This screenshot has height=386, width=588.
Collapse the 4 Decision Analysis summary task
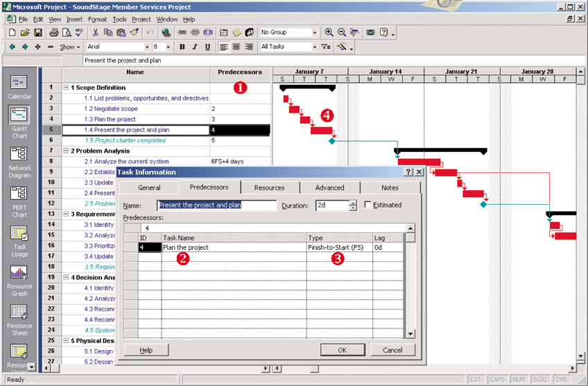(66, 277)
